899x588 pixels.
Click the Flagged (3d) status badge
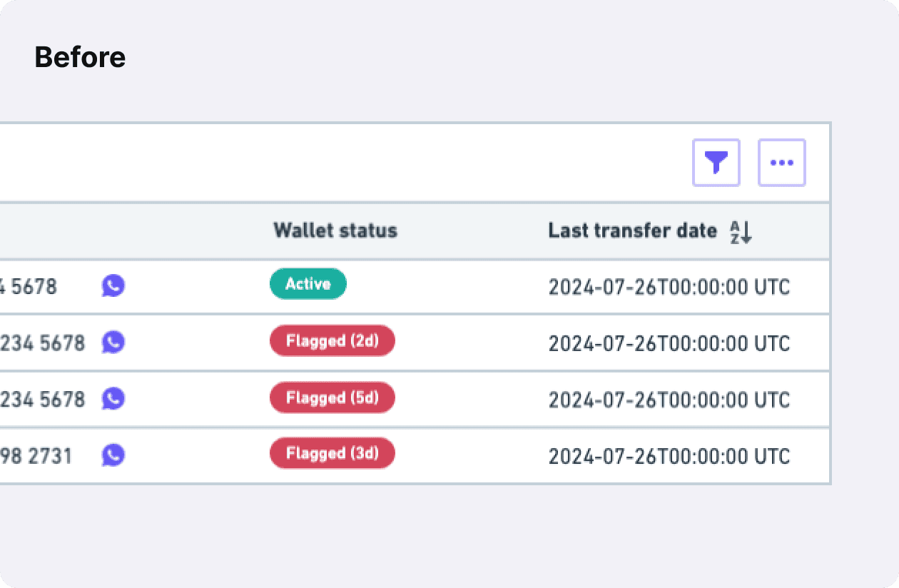tap(332, 453)
